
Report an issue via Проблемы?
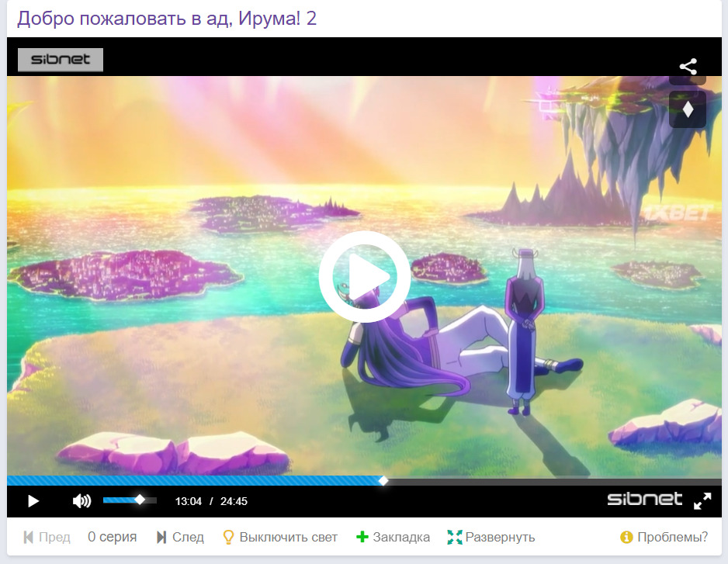664,537
